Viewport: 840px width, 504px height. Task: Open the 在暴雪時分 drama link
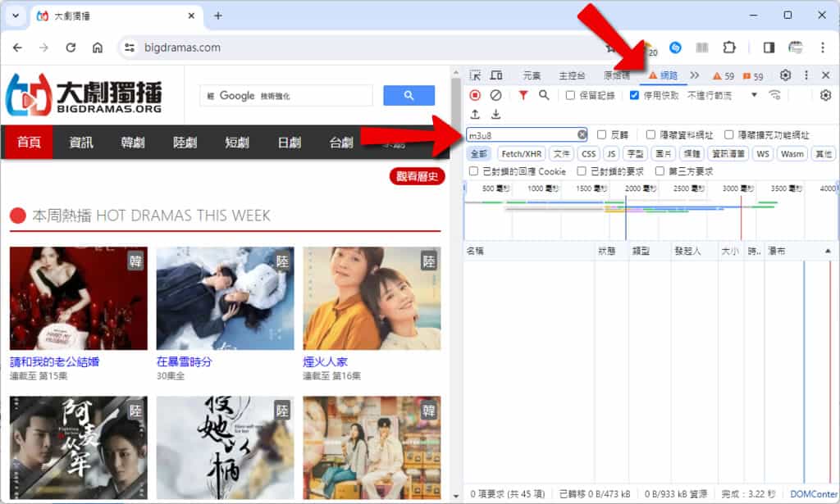[185, 361]
